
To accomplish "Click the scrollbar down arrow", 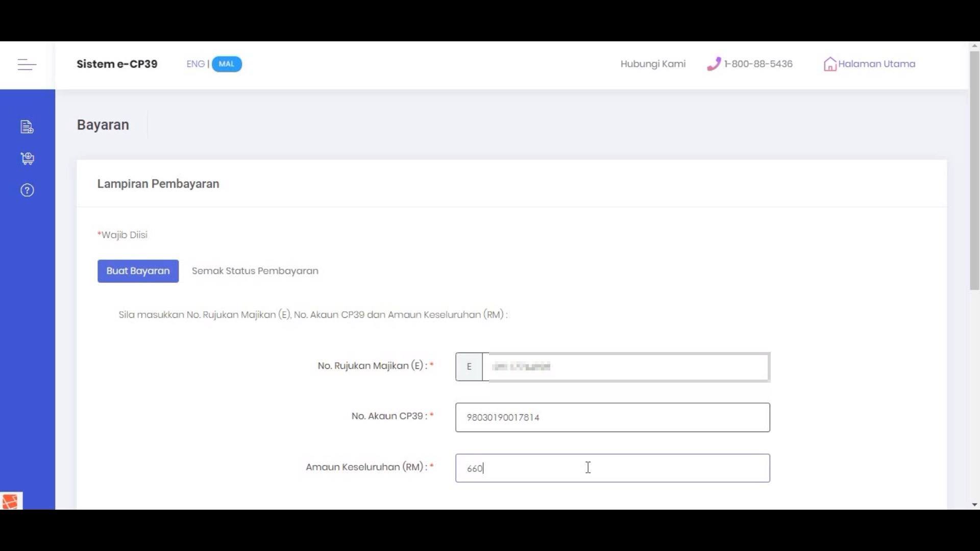I will 974,505.
